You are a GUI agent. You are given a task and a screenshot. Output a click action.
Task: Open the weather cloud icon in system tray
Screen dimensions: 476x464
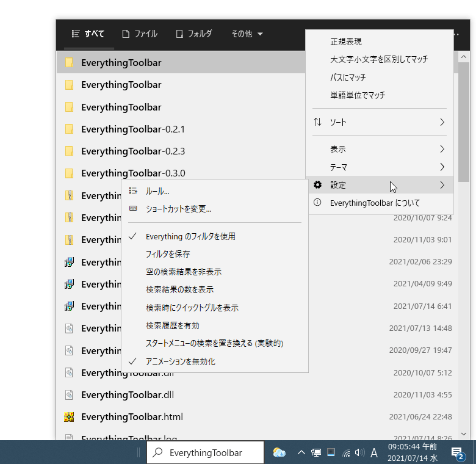click(279, 452)
